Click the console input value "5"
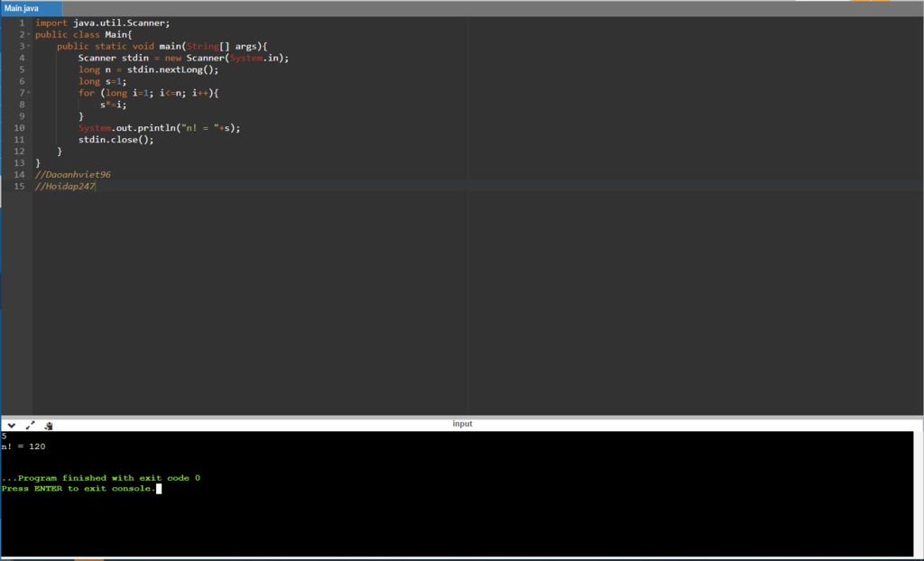This screenshot has height=561, width=924. click(4, 436)
